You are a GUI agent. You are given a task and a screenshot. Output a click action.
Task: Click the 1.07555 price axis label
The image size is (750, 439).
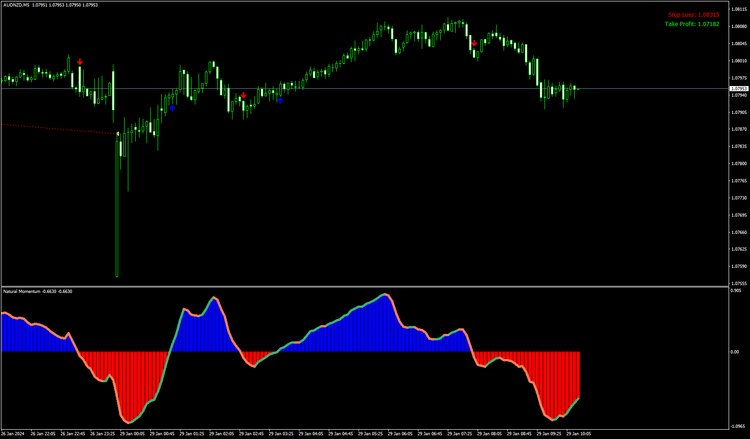tap(739, 283)
